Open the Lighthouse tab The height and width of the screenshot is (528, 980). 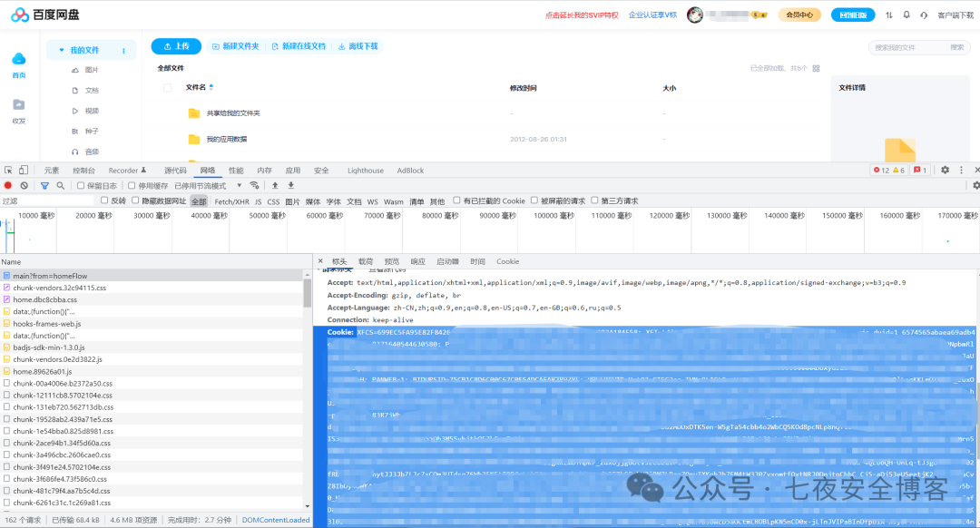pos(366,170)
